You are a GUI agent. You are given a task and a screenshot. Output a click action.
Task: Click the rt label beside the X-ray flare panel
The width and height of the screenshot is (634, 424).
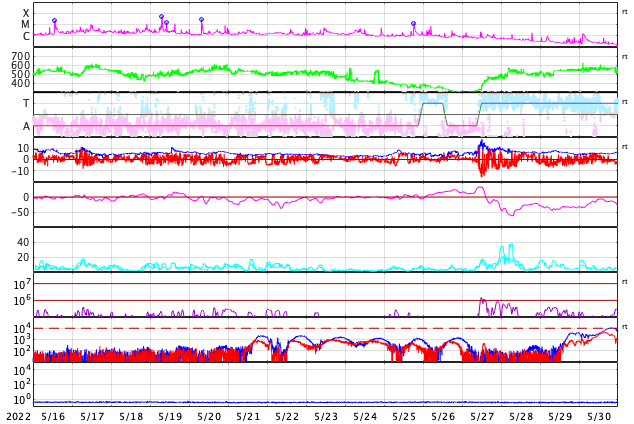pos(624,12)
